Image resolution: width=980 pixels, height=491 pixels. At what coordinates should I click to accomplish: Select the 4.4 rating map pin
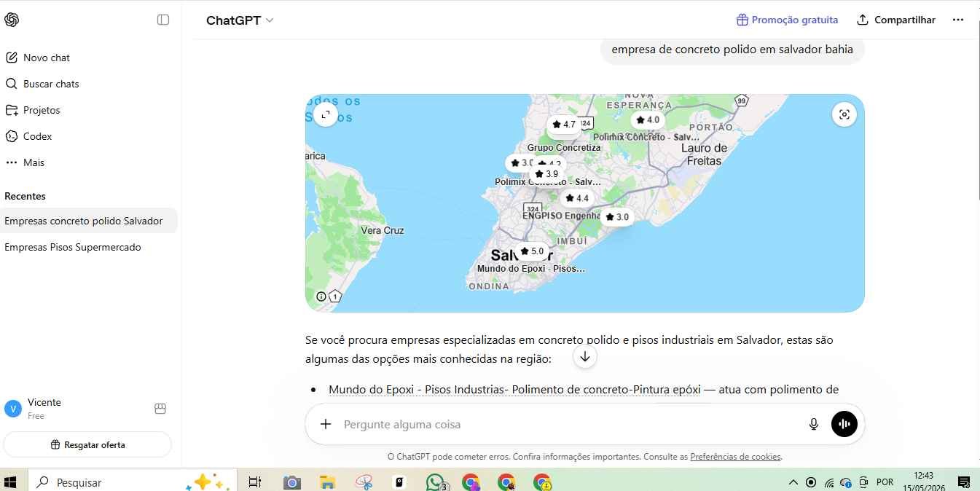(x=576, y=198)
